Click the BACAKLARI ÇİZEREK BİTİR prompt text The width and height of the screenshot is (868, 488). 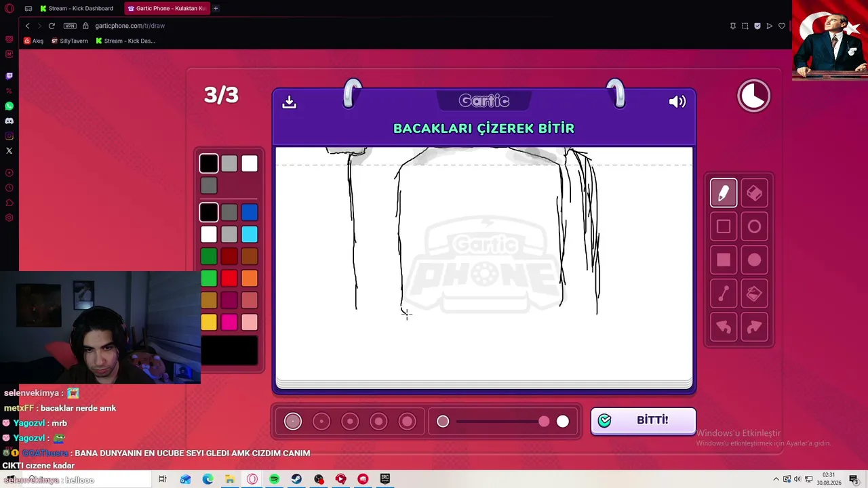(484, 128)
